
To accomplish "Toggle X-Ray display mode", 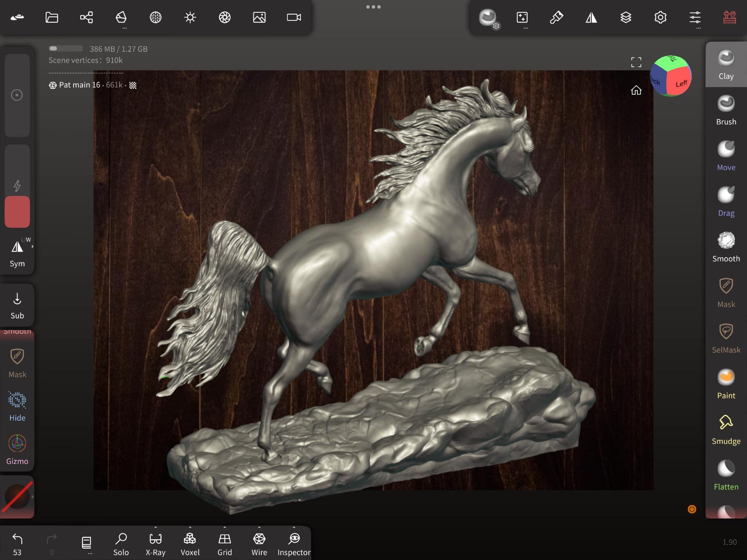I will 155,544.
